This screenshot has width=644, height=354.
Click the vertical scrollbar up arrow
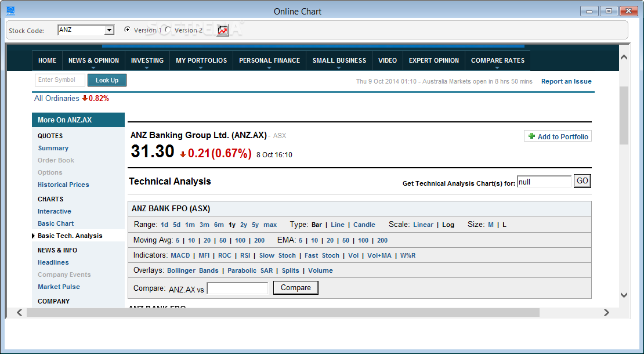click(624, 57)
